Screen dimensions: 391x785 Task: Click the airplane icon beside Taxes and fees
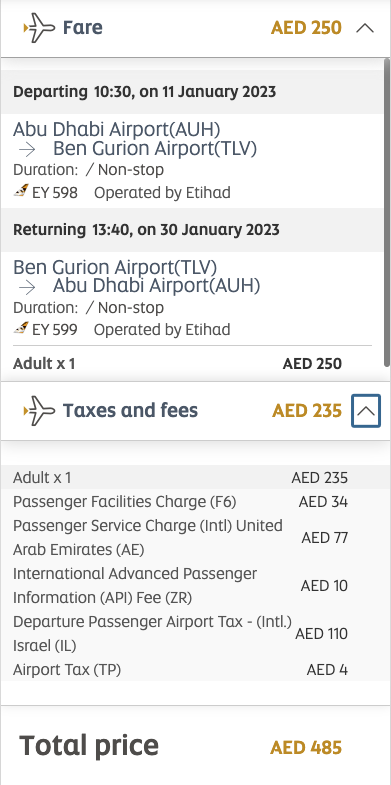point(39,411)
